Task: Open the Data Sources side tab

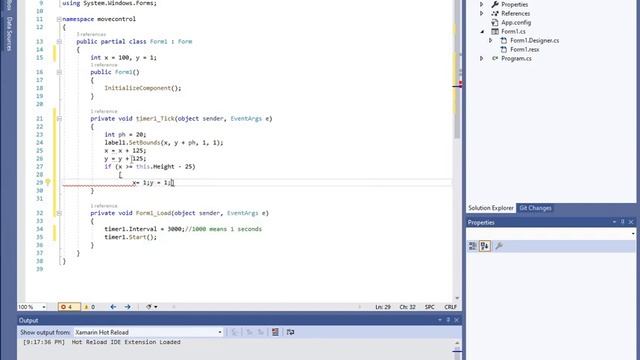Action: point(9,34)
